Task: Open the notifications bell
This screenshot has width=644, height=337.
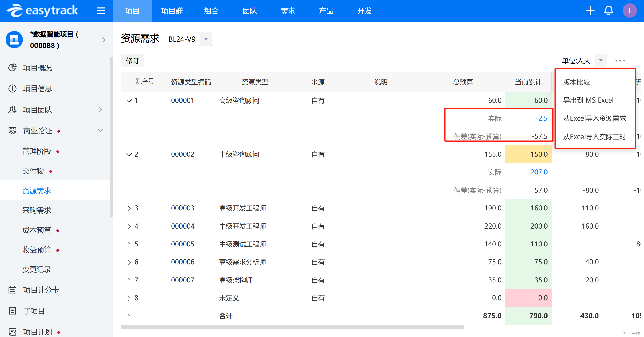Action: click(609, 11)
